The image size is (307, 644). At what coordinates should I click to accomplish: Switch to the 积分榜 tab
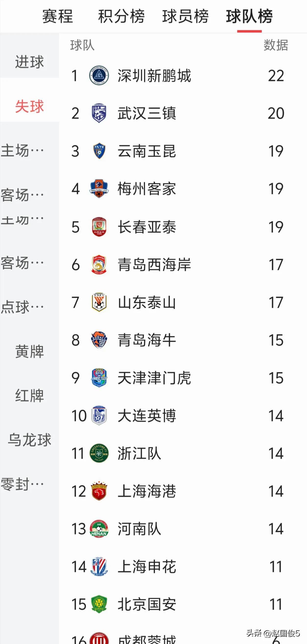tap(121, 17)
